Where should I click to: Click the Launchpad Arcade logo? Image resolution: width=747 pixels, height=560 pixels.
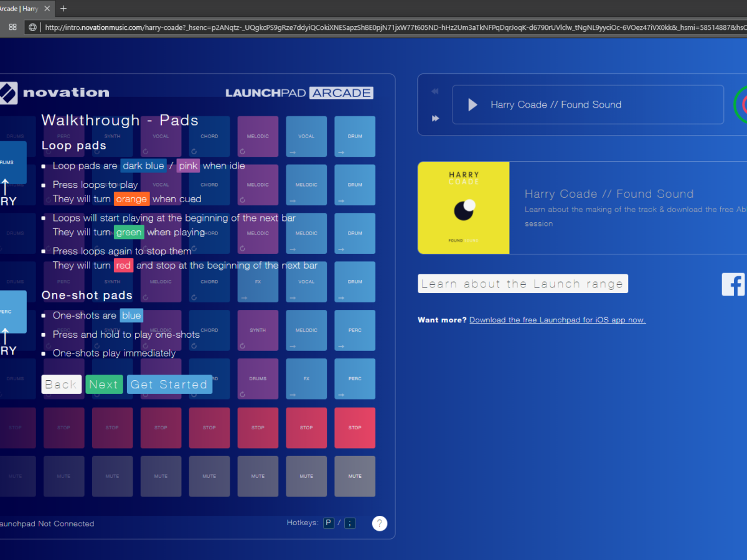[x=299, y=93]
